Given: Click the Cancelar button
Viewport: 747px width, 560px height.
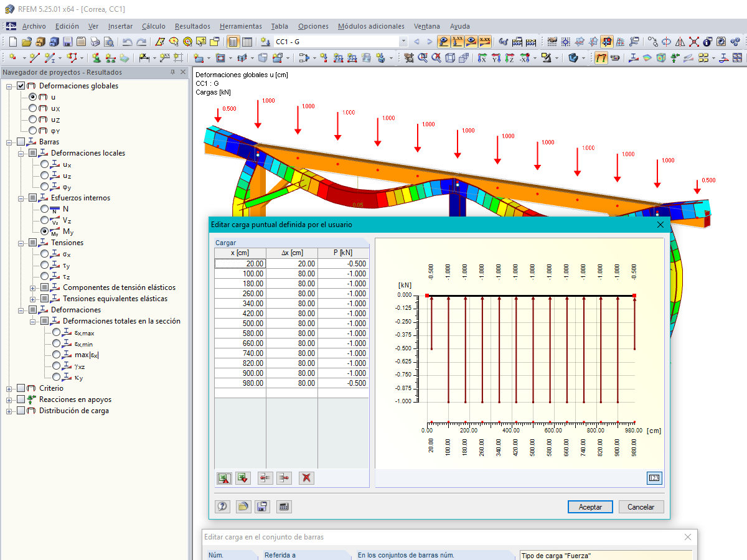Looking at the screenshot, I should [x=641, y=507].
